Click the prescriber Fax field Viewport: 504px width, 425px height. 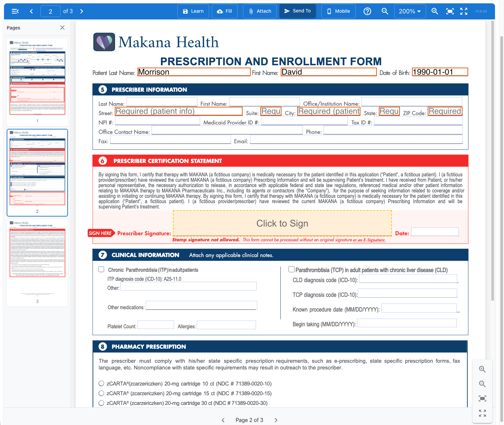click(170, 140)
